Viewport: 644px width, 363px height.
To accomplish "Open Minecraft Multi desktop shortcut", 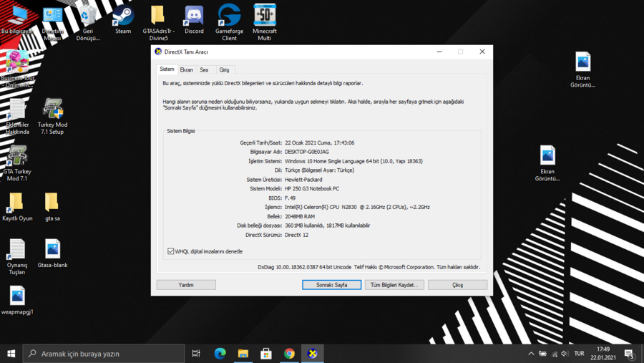I will 264,17.
